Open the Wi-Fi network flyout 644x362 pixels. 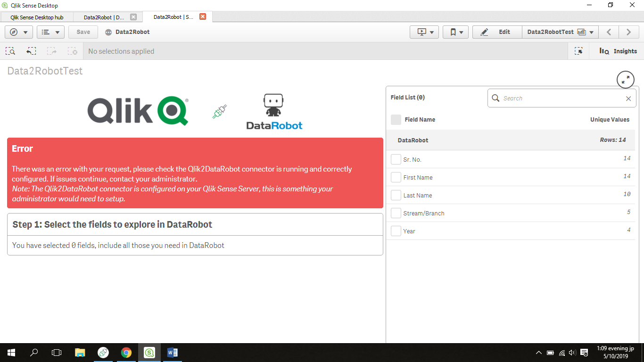click(562, 353)
